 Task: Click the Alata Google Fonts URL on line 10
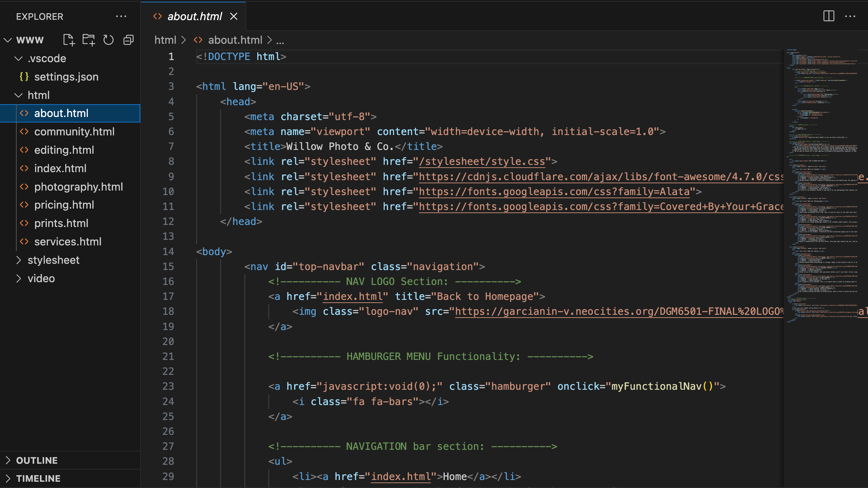554,192
